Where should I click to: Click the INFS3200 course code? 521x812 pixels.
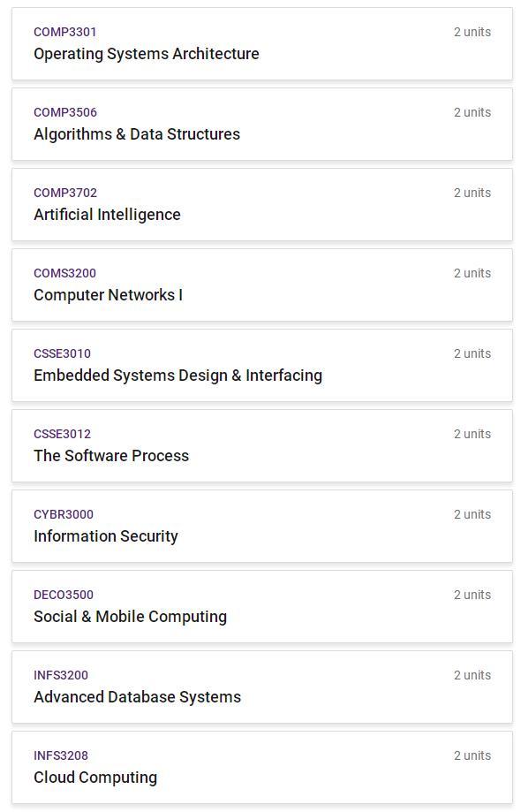coord(61,675)
